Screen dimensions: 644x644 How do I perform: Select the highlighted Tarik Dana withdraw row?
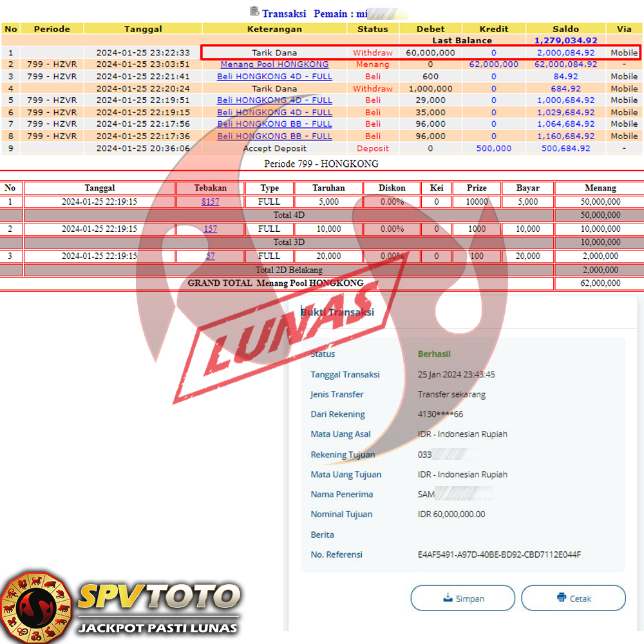tap(420, 53)
